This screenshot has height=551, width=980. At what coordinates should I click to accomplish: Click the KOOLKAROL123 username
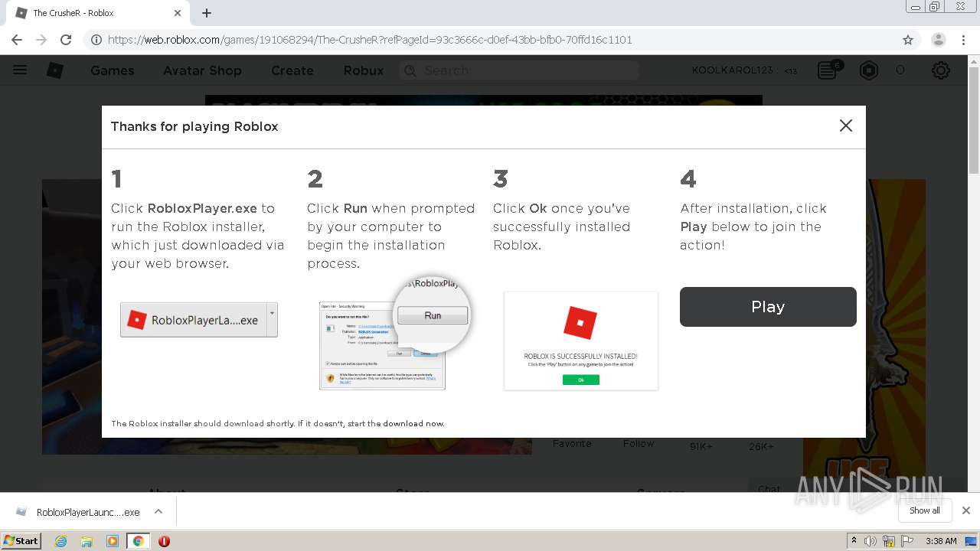pos(733,70)
